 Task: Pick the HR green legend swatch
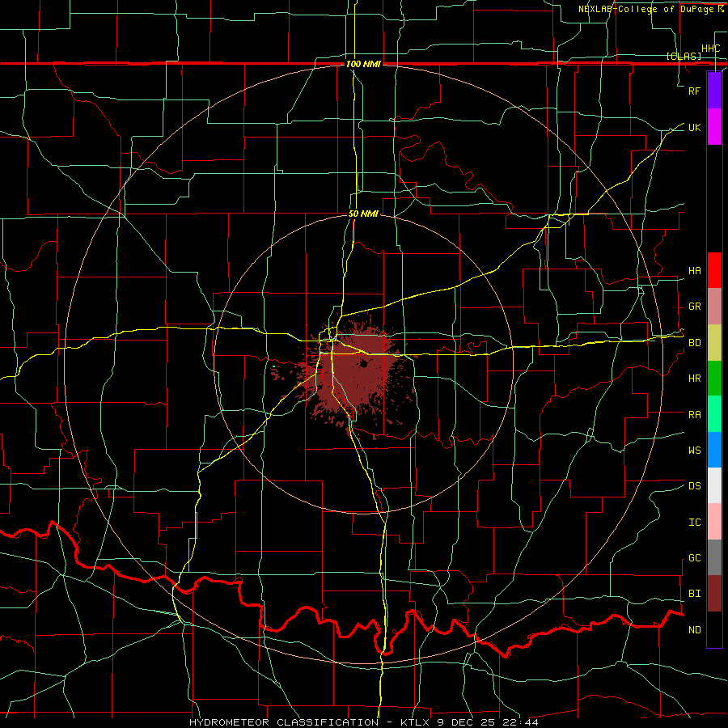(714, 379)
